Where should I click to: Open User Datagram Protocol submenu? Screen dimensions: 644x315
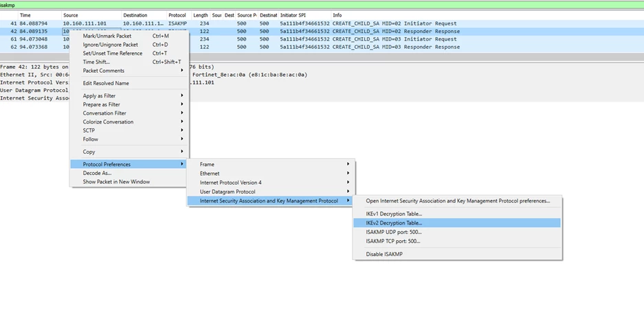[x=271, y=191]
